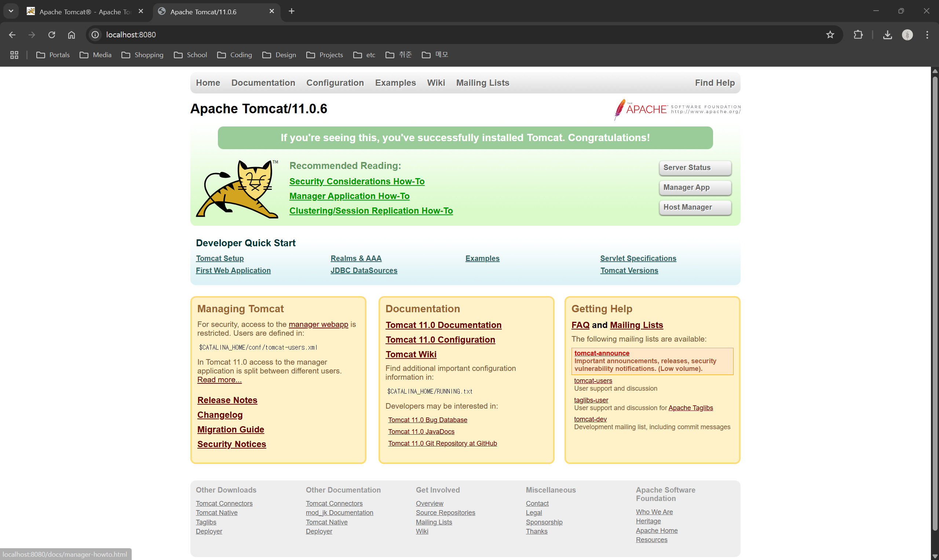Viewport: 939px width, 560px height.
Task: Click the apps grid icon in bookmarks bar
Action: tap(14, 55)
